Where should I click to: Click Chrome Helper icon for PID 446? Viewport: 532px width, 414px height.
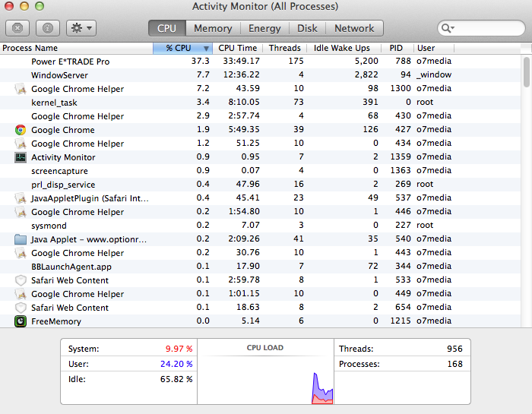point(21,212)
